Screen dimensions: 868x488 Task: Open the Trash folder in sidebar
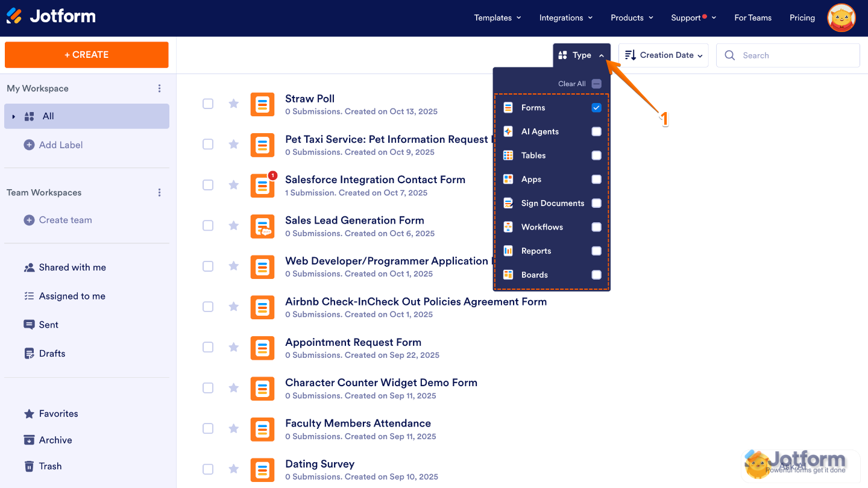tap(50, 466)
